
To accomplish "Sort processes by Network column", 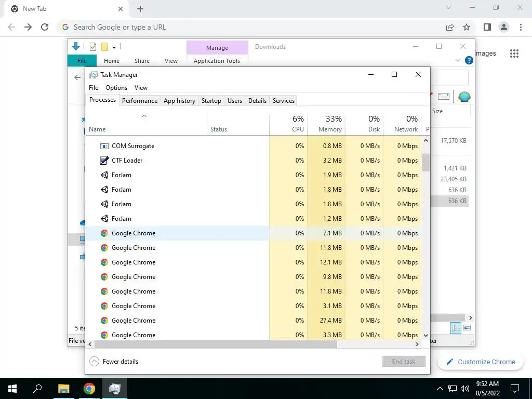I will (x=403, y=124).
